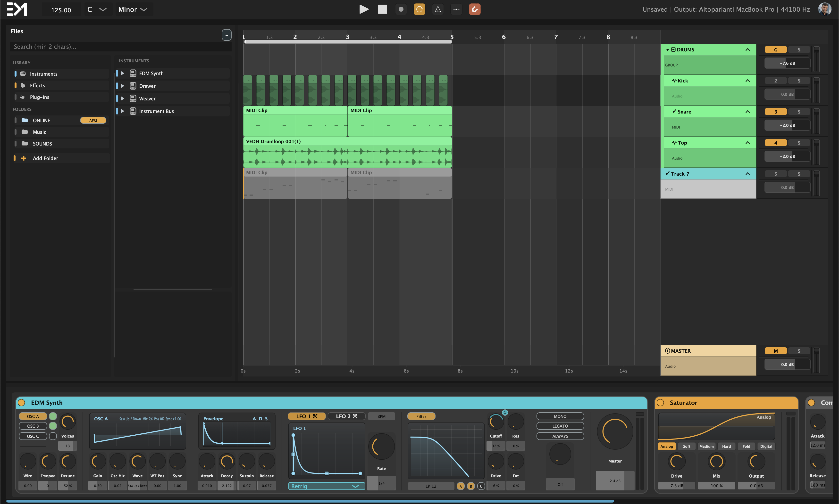
Task: Select the LFO 1 tab
Action: coord(306,416)
